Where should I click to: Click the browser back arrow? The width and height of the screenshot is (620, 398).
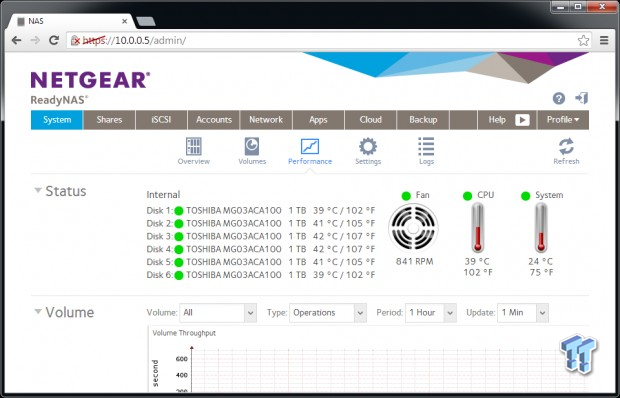16,40
